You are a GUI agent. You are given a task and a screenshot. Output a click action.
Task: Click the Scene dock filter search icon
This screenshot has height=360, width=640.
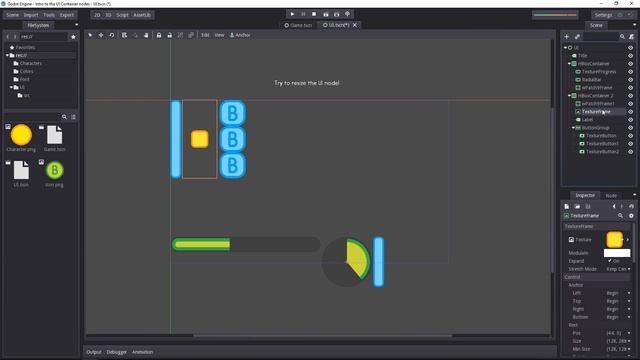coord(622,37)
